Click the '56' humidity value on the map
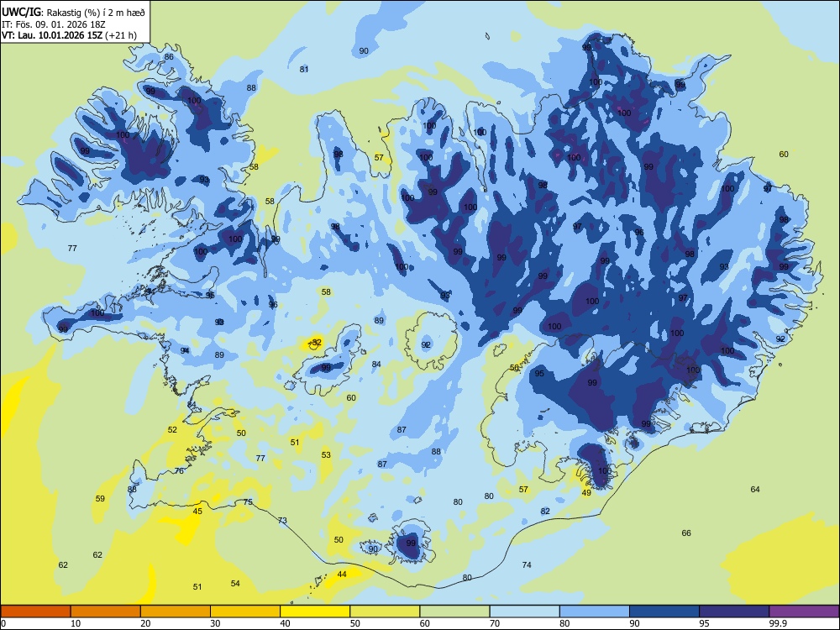Viewport: 840px width, 630px height. [x=514, y=368]
